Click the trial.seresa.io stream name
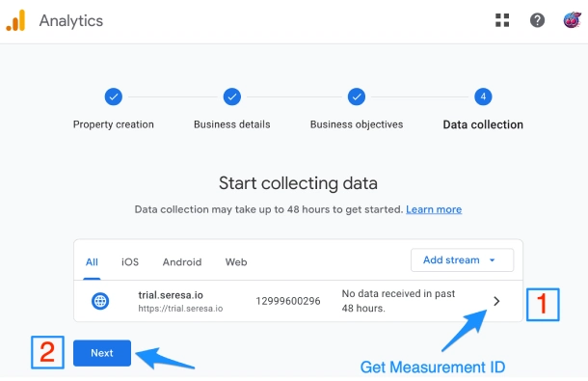 point(171,295)
